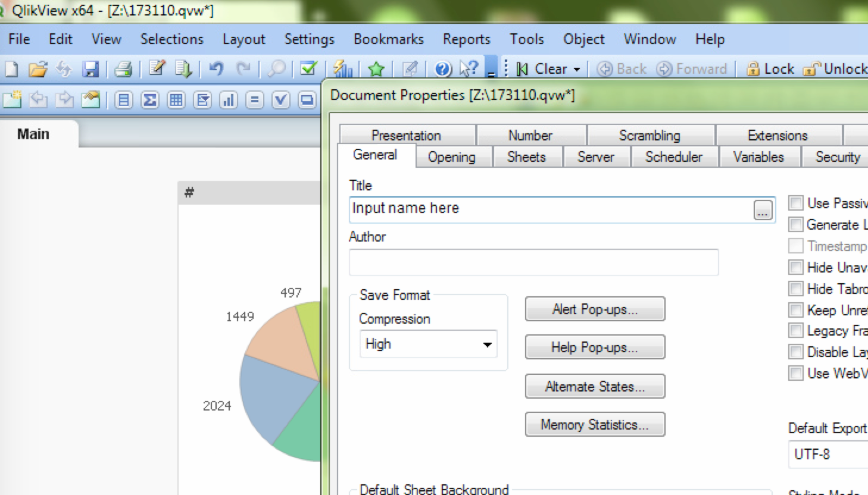Click the Title expression ellipsis button
The width and height of the screenshot is (868, 495).
click(763, 209)
